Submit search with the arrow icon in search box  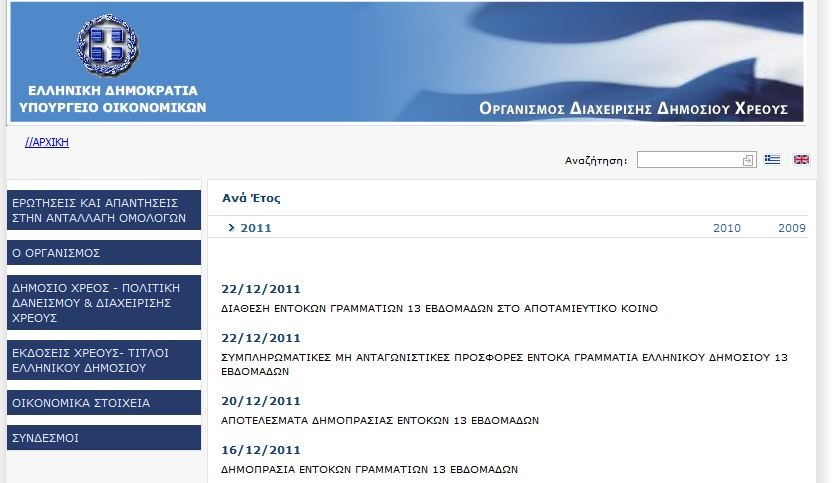[x=748, y=160]
